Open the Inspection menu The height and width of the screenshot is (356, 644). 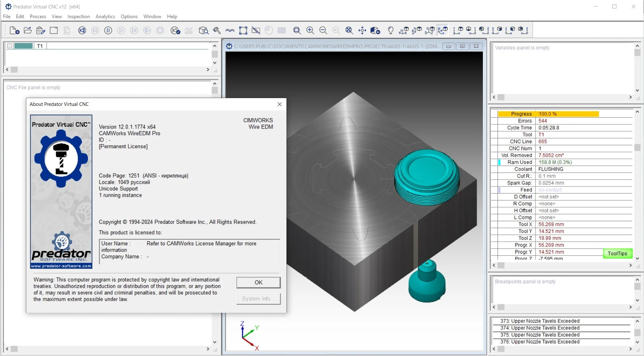[x=78, y=17]
